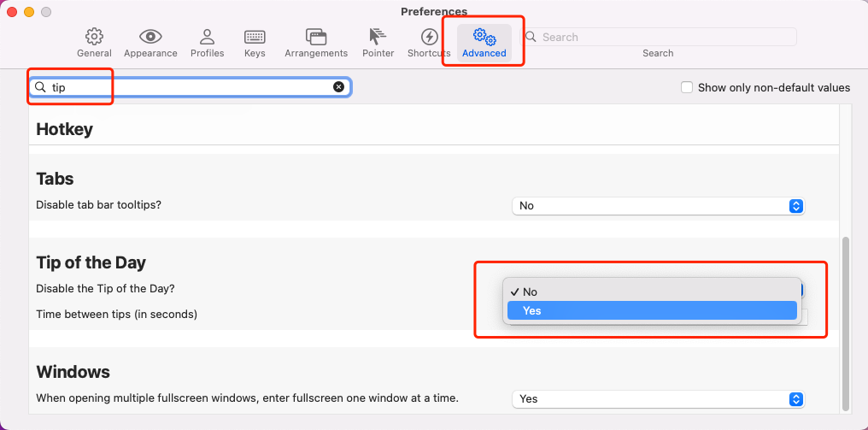
Task: Choose Yes in the Tip of the Day menu
Action: 652,311
